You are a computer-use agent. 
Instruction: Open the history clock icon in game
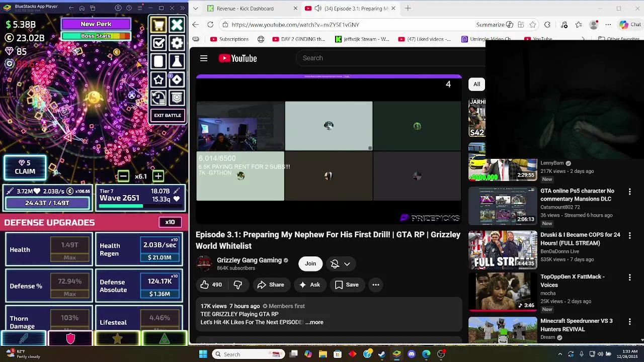[158, 98]
